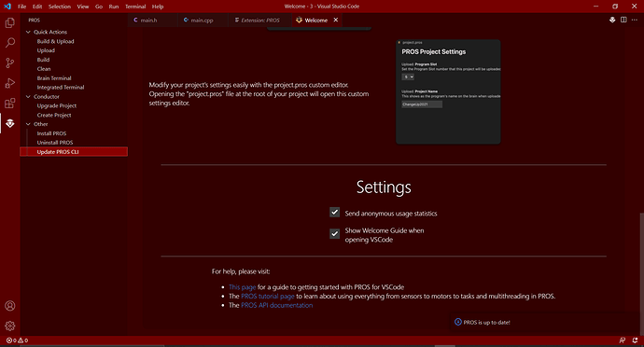The height and width of the screenshot is (347, 644).
Task: Open the Search view in activity bar
Action: pyautogui.click(x=10, y=43)
